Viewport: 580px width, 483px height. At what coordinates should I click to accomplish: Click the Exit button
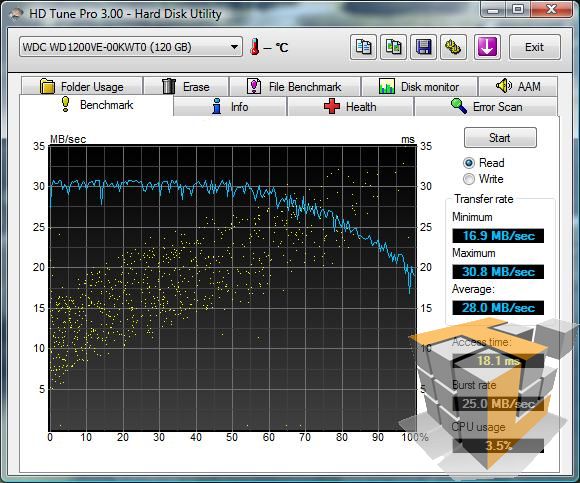click(x=535, y=47)
